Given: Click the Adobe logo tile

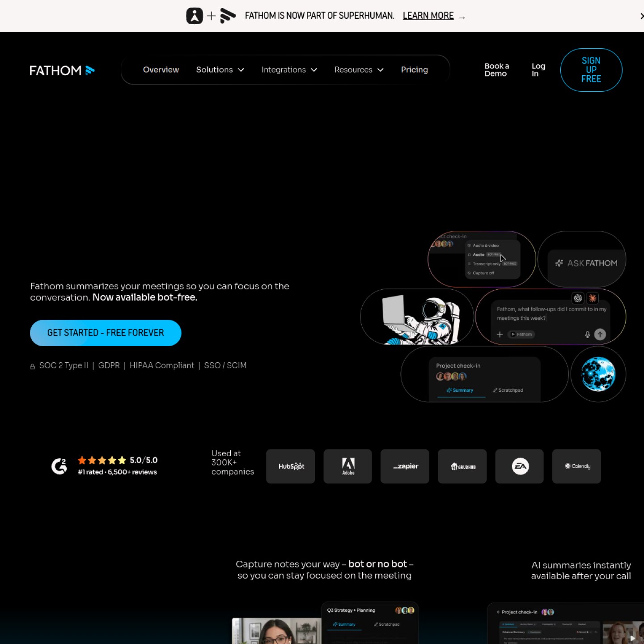Looking at the screenshot, I should point(347,466).
